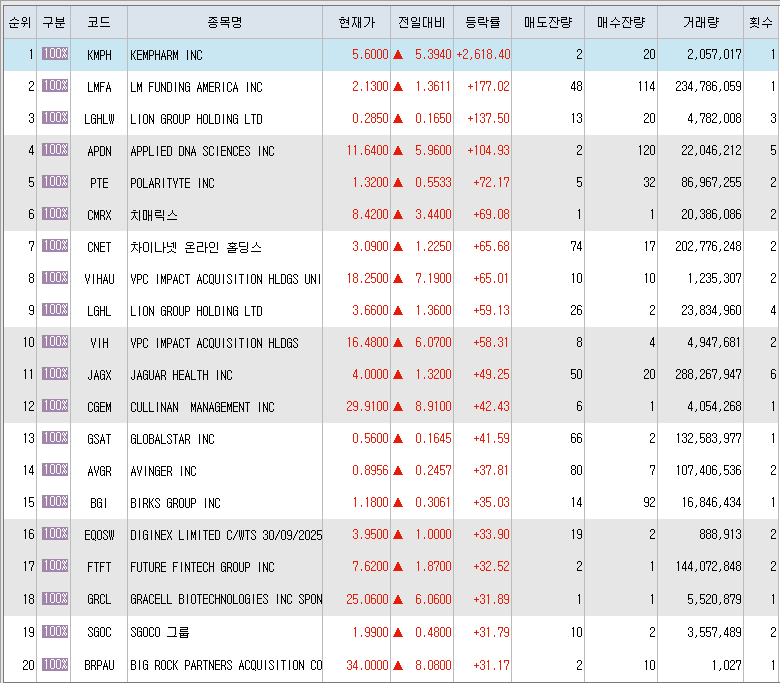Select the PTE ticker code
This screenshot has width=780, height=683.
pos(99,183)
